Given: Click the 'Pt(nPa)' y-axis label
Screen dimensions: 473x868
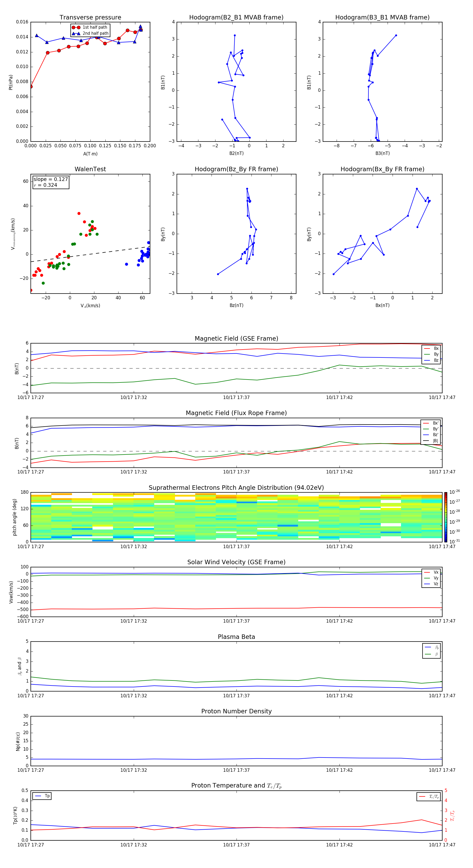Looking at the screenshot, I should pos(11,82).
